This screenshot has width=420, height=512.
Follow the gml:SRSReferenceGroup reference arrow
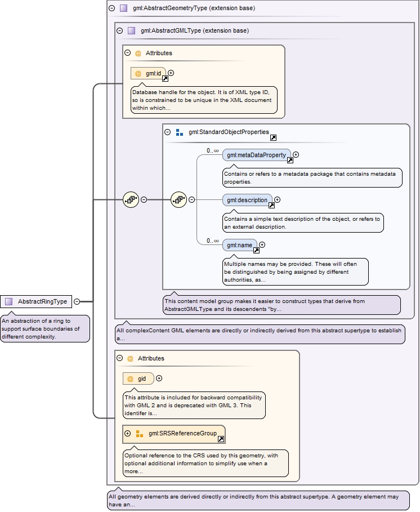(x=221, y=439)
